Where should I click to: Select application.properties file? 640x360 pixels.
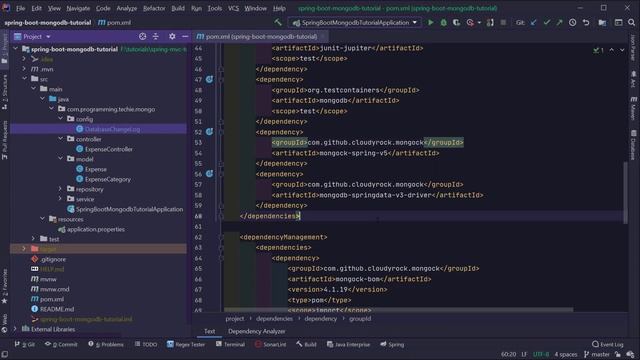tap(96, 229)
